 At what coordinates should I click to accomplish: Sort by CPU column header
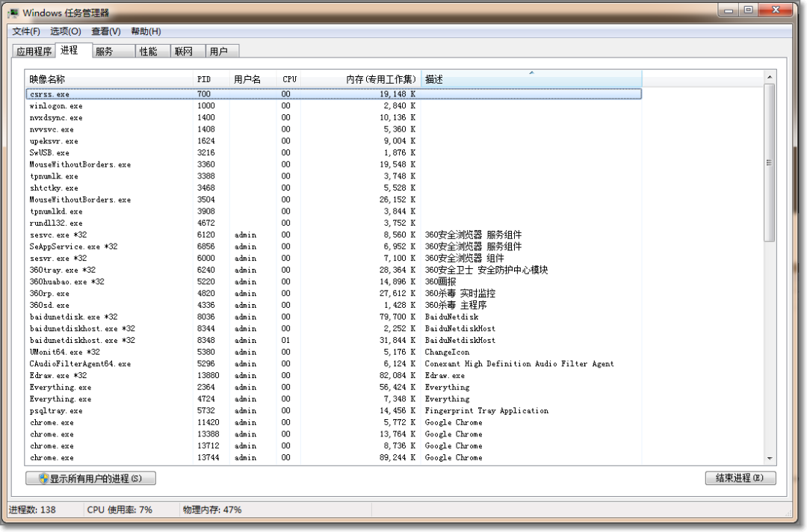point(288,79)
